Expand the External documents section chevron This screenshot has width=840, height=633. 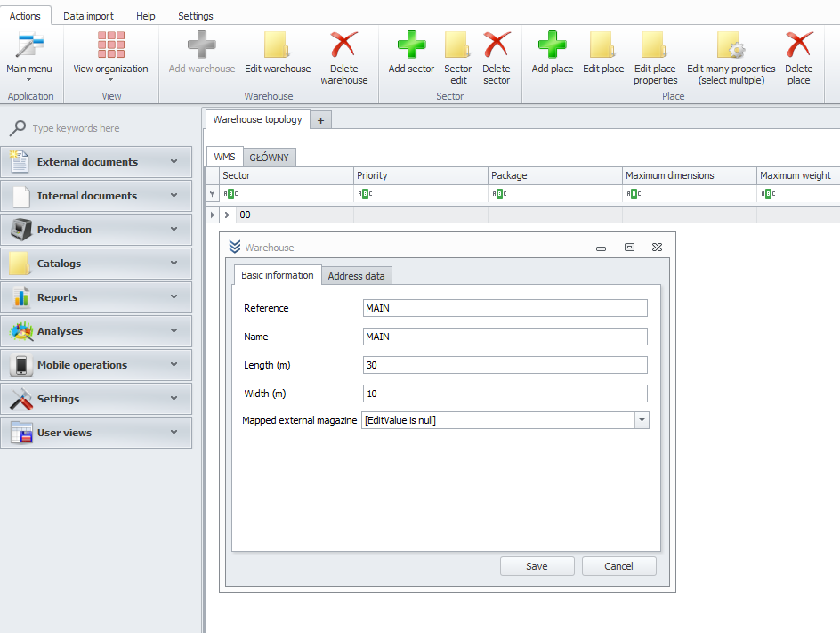coord(174,161)
